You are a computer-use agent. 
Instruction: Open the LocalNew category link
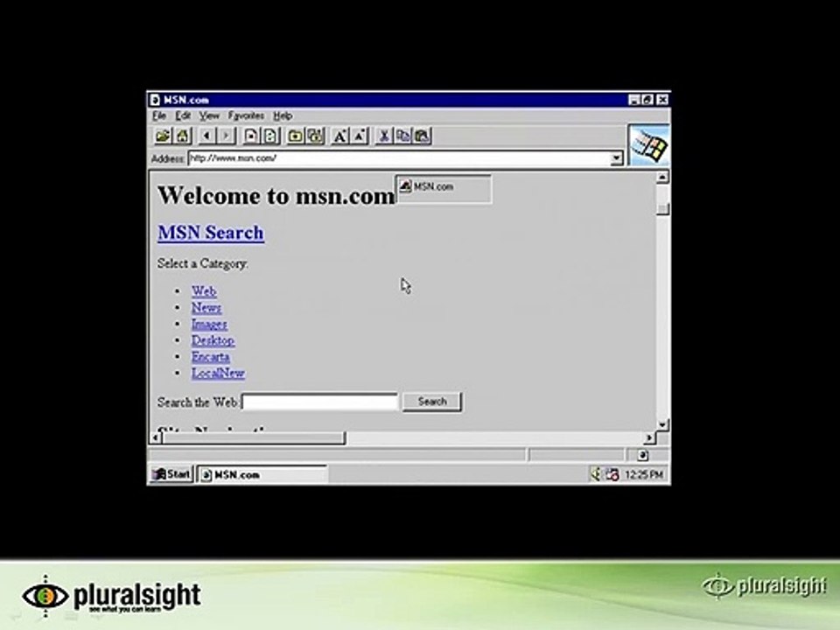(218, 373)
